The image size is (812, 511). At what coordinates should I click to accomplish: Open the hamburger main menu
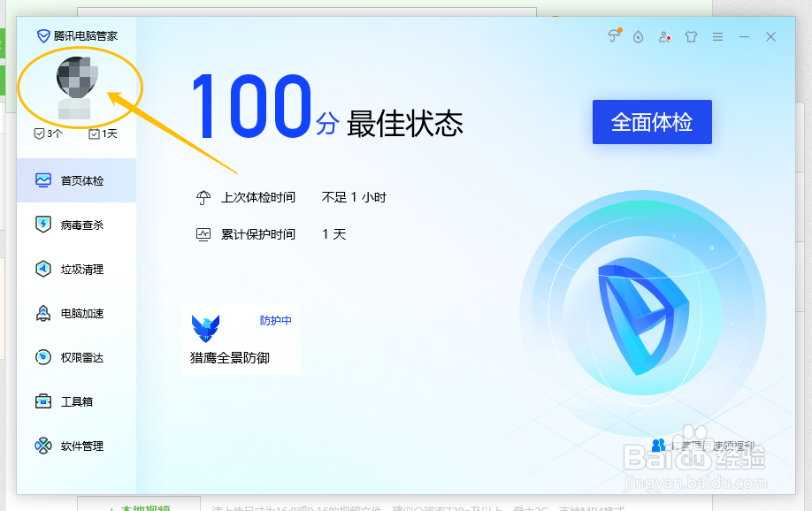(717, 37)
